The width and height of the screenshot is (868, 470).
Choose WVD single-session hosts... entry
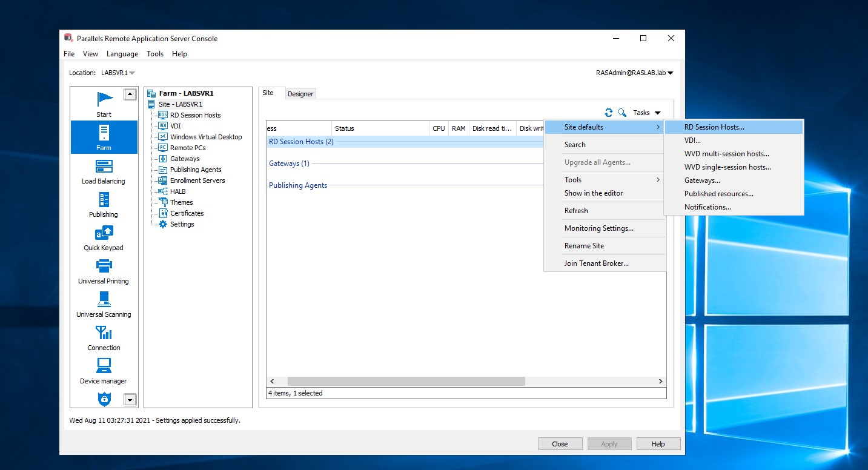(734, 167)
